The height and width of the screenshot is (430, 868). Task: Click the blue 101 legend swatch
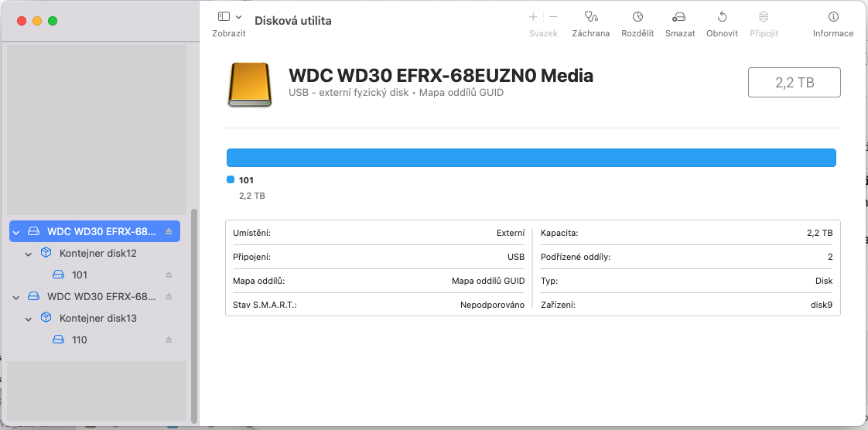click(231, 179)
